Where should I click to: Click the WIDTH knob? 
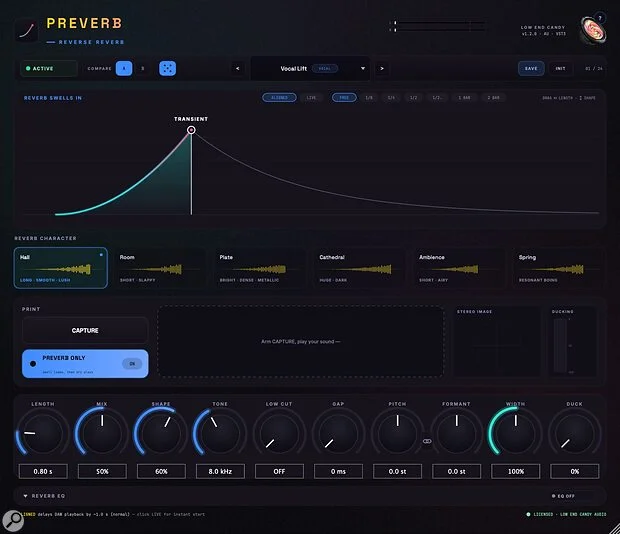coord(516,433)
